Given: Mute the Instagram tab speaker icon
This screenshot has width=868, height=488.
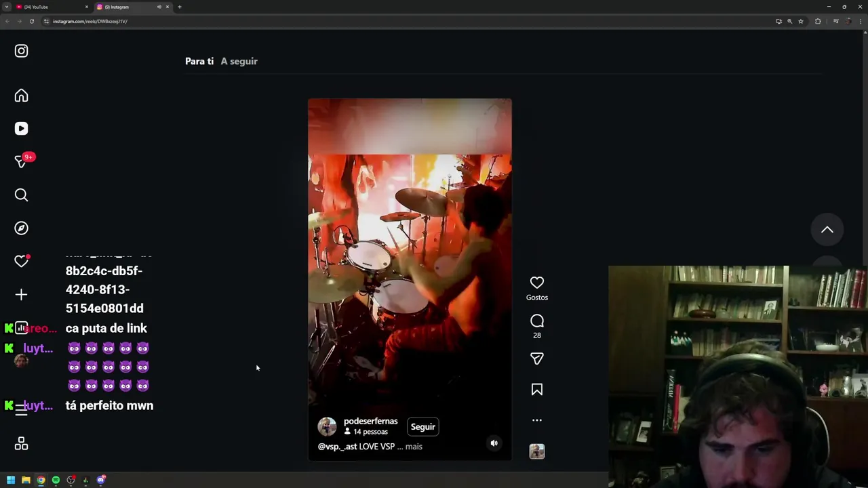Looking at the screenshot, I should pyautogui.click(x=159, y=7).
